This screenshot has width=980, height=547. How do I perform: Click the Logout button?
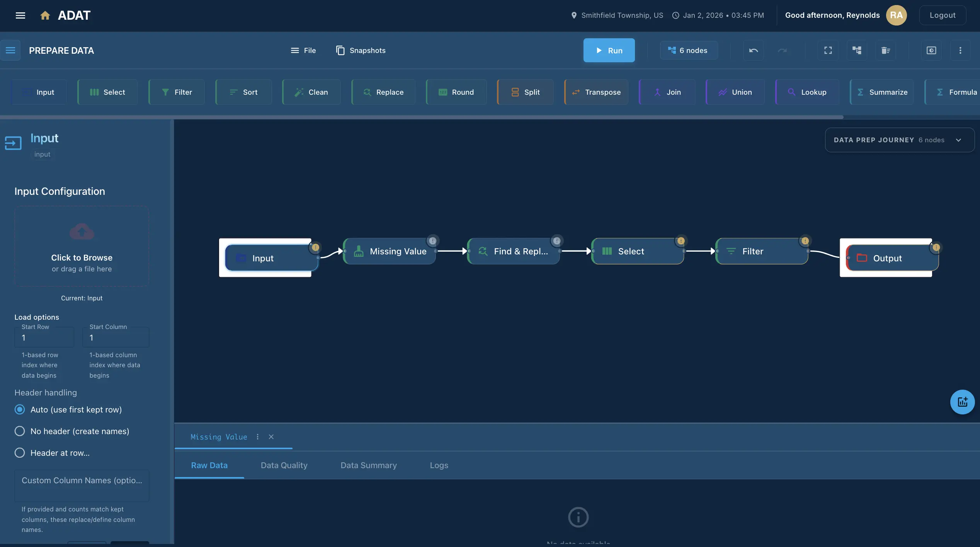coord(943,15)
